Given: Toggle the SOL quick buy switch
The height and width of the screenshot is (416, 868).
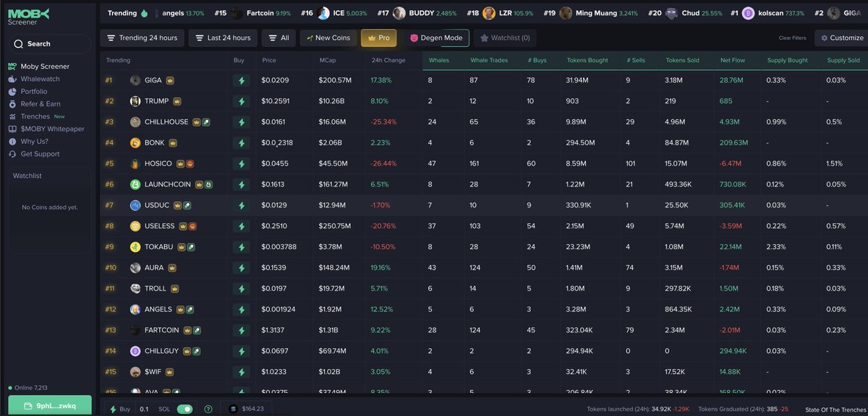Looking at the screenshot, I should pos(184,409).
